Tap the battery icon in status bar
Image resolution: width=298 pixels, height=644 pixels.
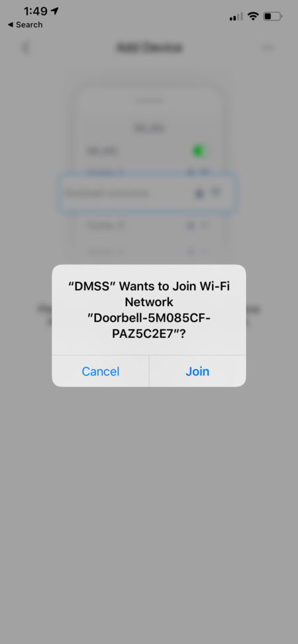pyautogui.click(x=272, y=17)
